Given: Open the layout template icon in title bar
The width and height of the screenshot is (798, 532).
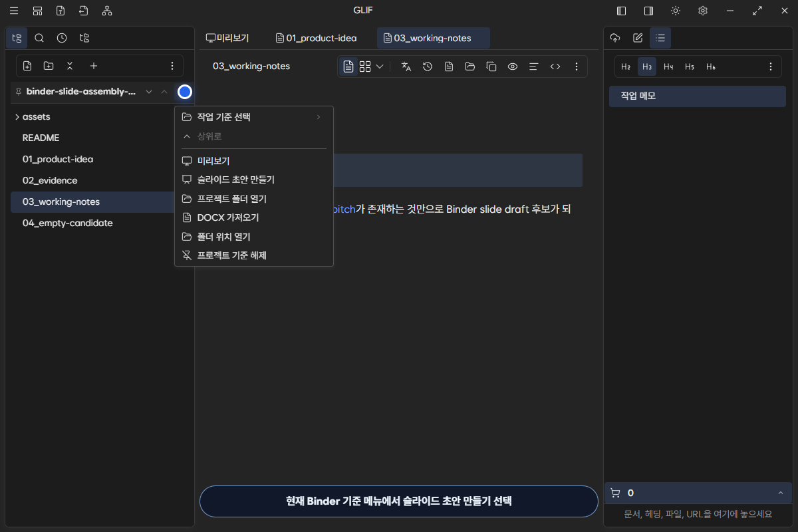Looking at the screenshot, I should [x=38, y=11].
